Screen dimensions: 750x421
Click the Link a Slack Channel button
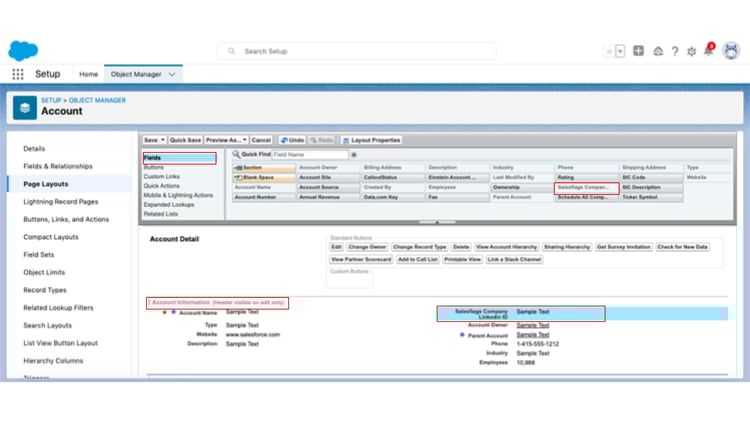point(514,259)
